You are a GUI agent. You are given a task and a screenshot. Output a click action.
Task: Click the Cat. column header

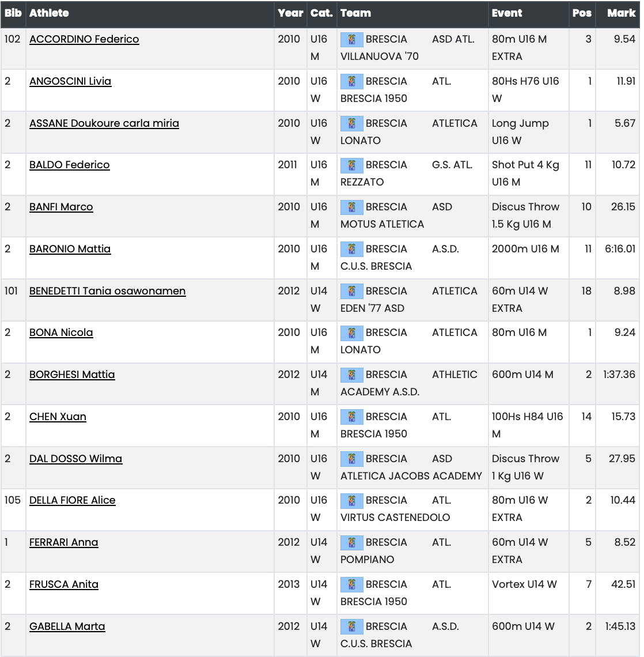321,13
